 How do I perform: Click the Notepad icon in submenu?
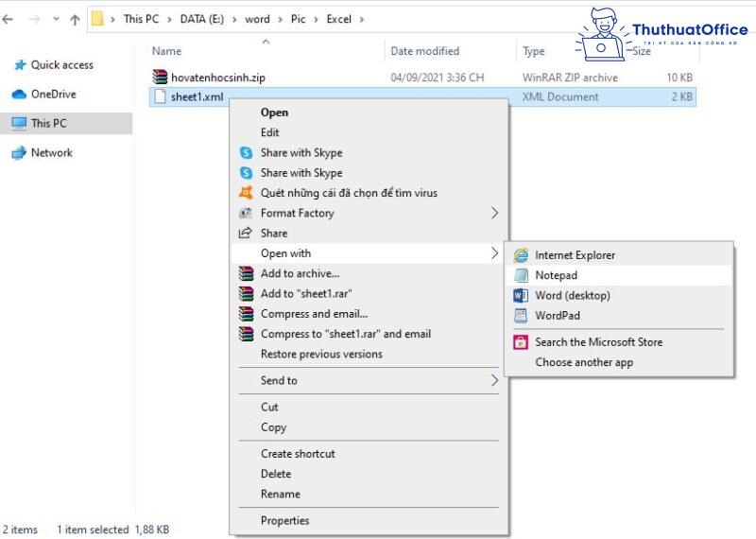point(521,275)
